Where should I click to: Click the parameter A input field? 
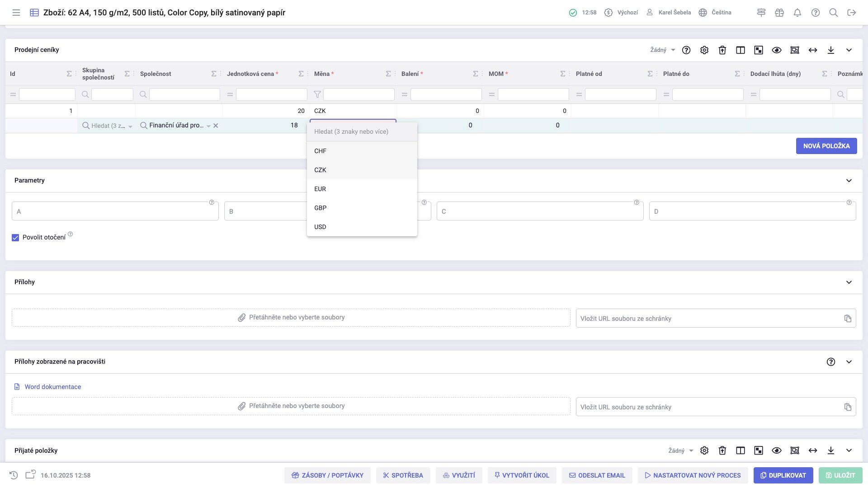(x=115, y=211)
